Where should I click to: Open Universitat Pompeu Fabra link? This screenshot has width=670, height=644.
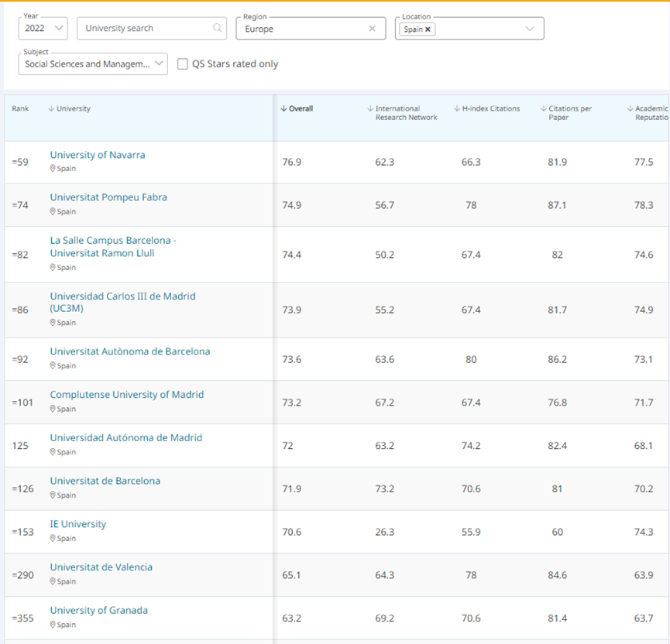(108, 197)
